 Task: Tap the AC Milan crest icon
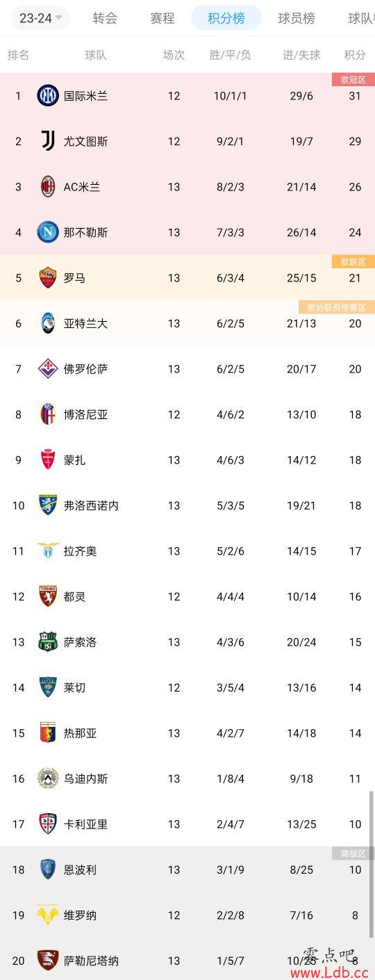pyautogui.click(x=48, y=186)
